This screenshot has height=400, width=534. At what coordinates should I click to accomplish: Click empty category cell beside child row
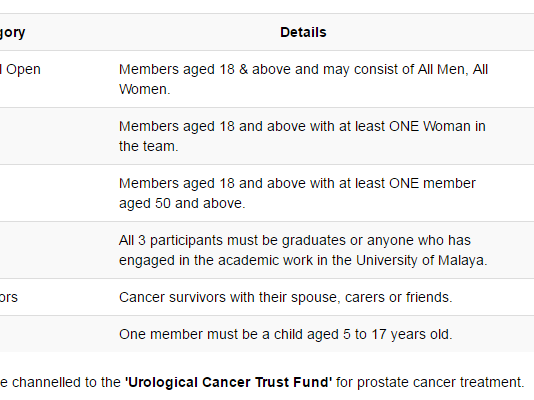tap(56, 334)
